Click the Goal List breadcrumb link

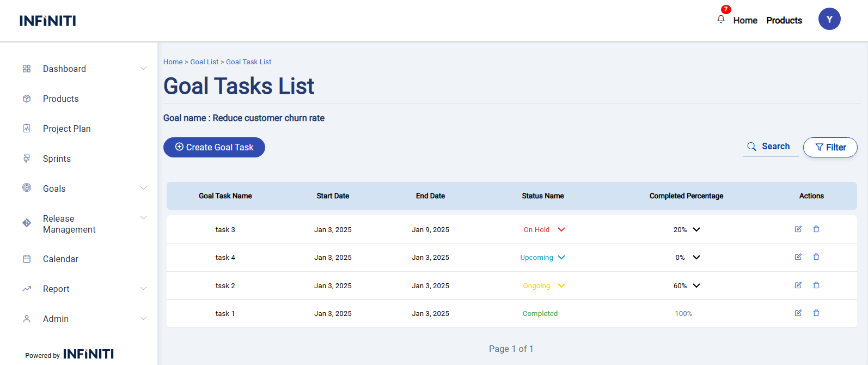point(204,62)
